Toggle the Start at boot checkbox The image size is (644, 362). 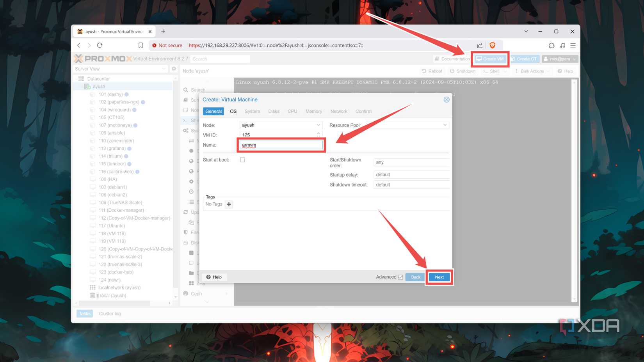pos(242,160)
